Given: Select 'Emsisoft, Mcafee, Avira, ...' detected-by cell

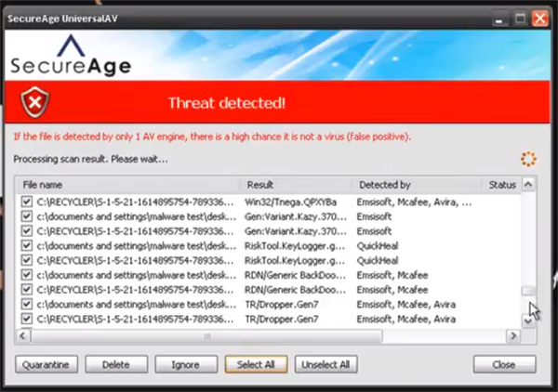Looking at the screenshot, I should 414,203.
